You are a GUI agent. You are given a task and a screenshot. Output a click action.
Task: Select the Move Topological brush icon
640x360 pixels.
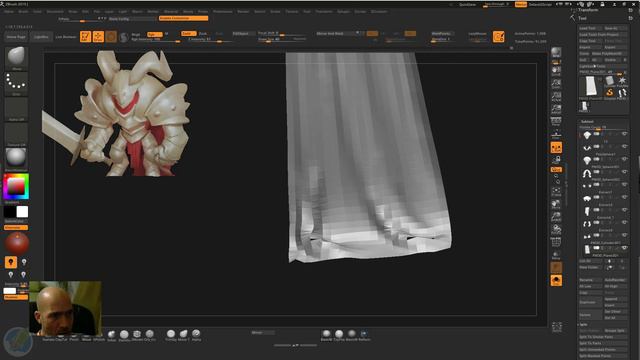[x=183, y=335]
